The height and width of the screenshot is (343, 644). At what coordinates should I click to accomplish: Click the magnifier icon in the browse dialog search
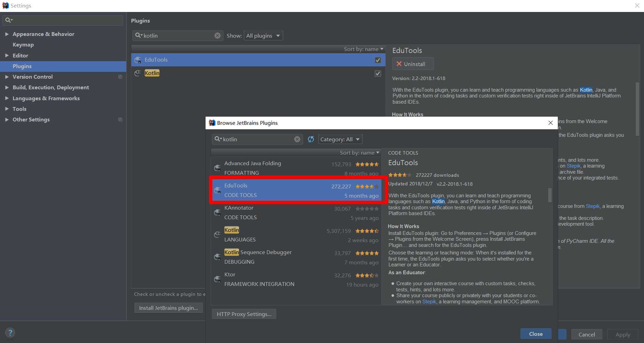(x=218, y=139)
